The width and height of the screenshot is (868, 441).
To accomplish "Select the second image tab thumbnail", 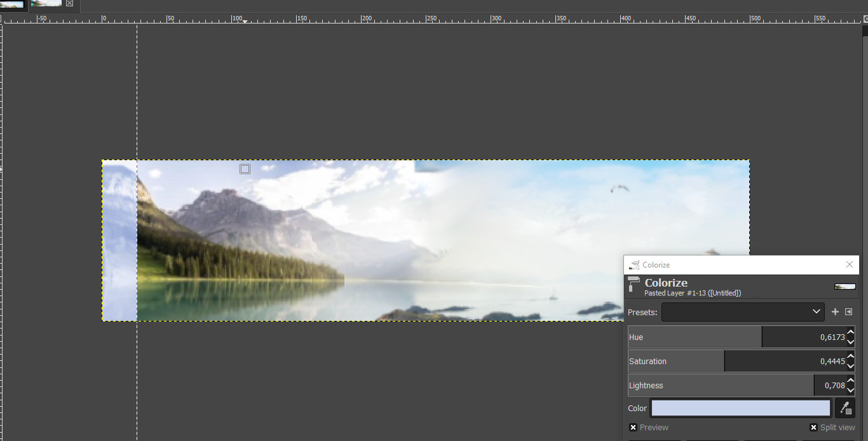I will [46, 4].
